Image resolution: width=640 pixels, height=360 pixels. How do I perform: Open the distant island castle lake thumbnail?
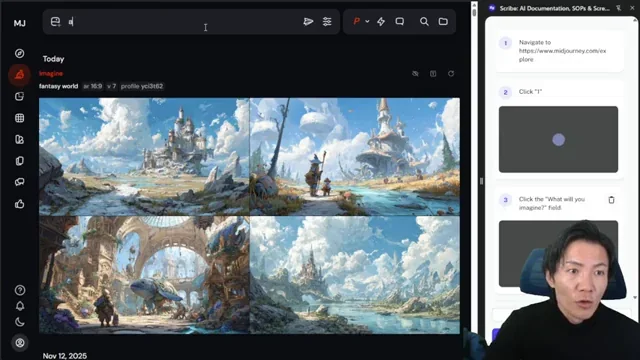355,275
